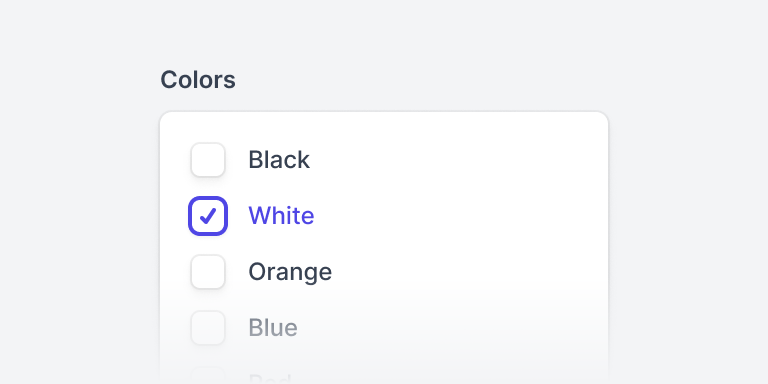Uncheck the White checkbox

pyautogui.click(x=208, y=216)
